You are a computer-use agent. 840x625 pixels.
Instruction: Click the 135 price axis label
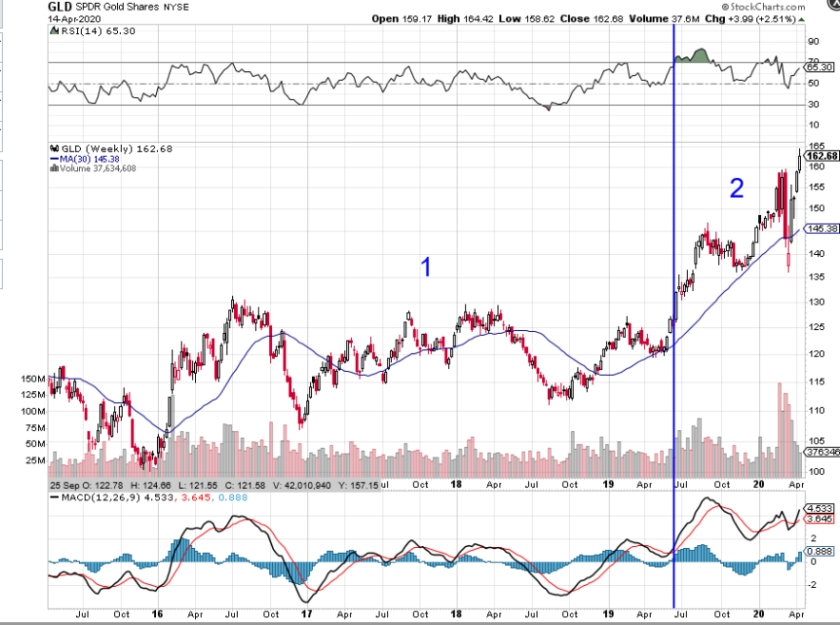[x=816, y=277]
